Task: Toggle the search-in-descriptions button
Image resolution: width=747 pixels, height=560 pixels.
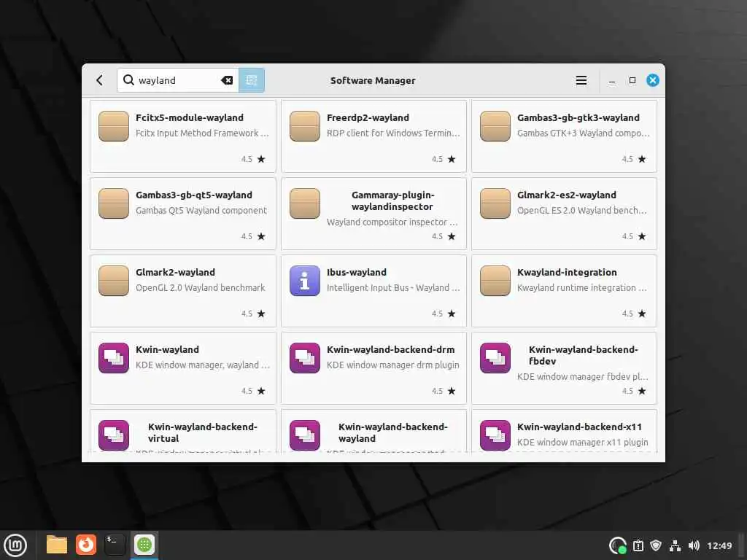Action: coord(252,80)
